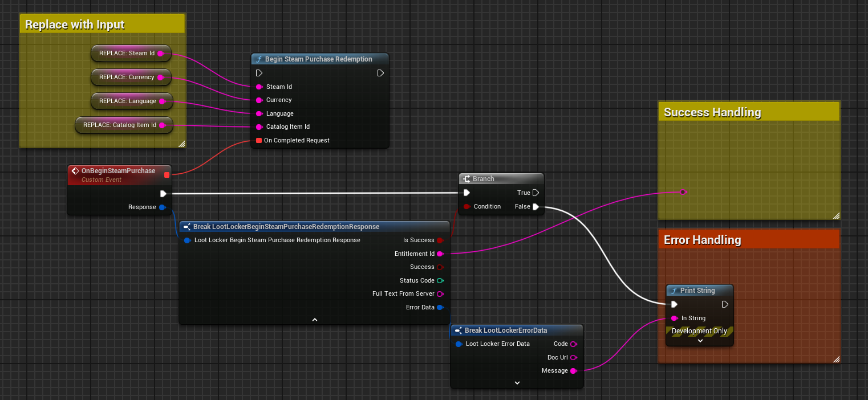Click the Begin Steam Purchase Redemption input exec pin
The image size is (868, 400).
tap(259, 73)
